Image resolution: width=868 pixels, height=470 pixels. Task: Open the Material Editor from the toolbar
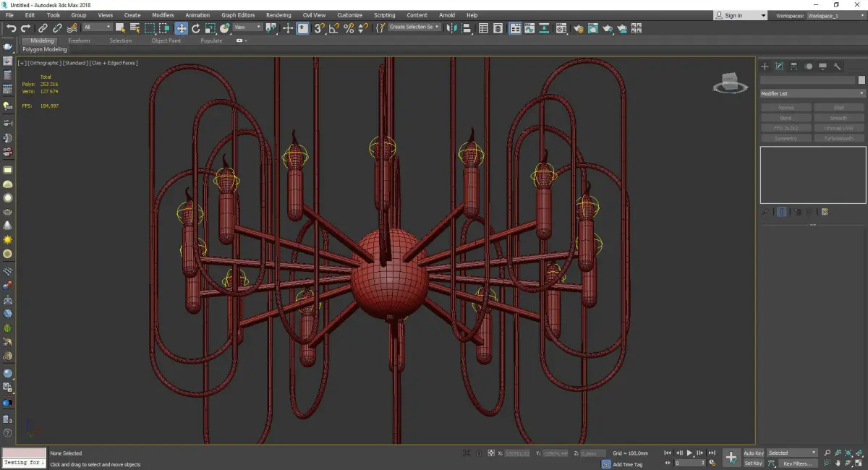click(x=561, y=28)
